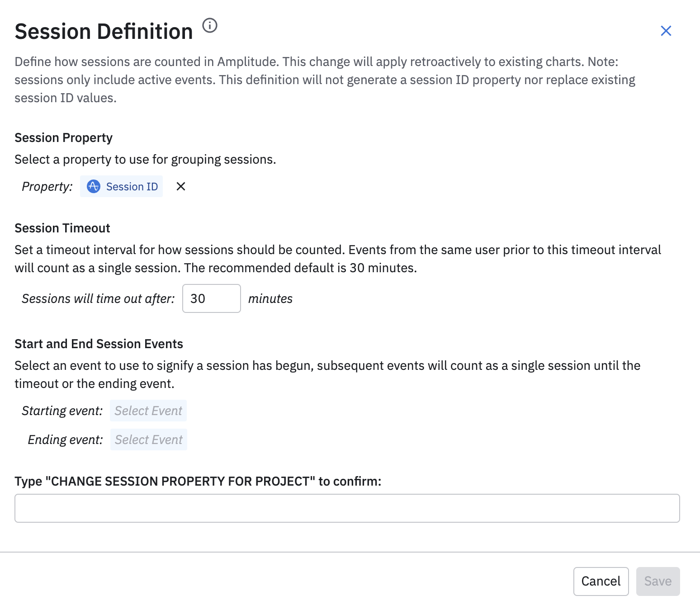Click the info icon beside Session Definition
Screen dimensions: 700x605
click(x=210, y=26)
